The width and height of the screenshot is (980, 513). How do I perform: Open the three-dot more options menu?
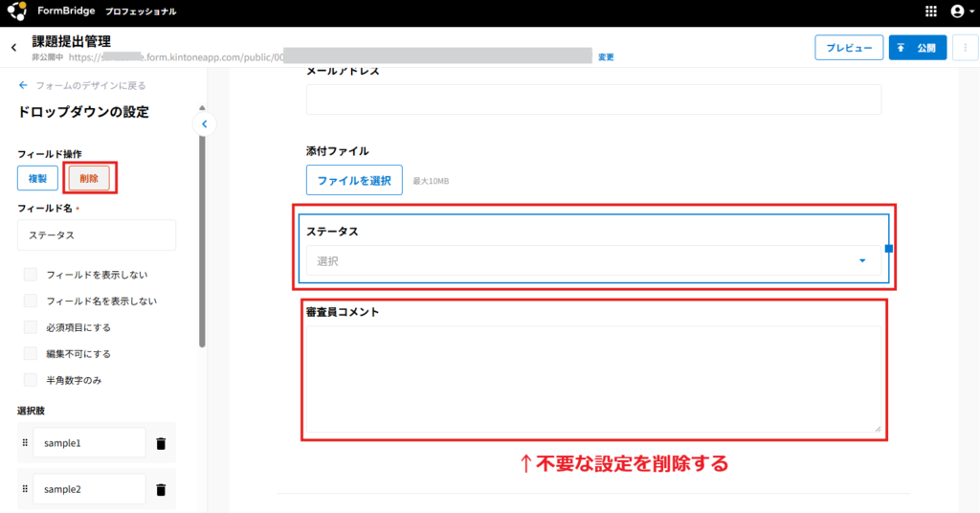pyautogui.click(x=965, y=48)
